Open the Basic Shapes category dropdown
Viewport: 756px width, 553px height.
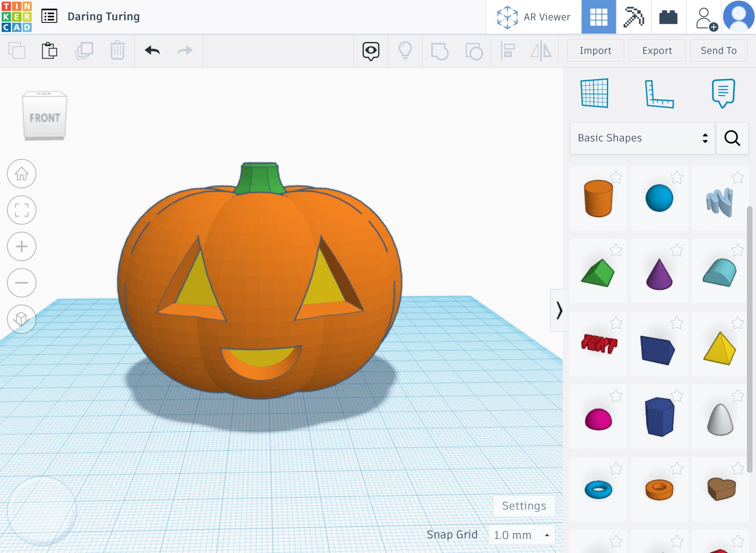pos(642,138)
